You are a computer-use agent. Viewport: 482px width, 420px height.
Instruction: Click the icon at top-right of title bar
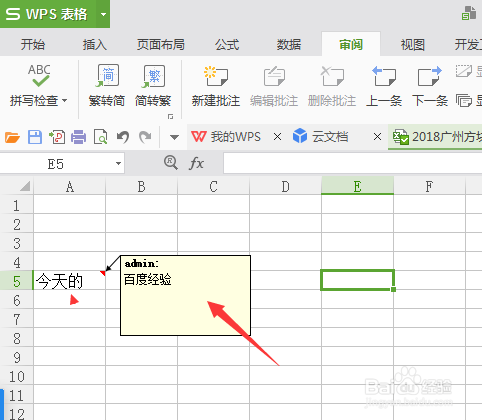coord(469,13)
